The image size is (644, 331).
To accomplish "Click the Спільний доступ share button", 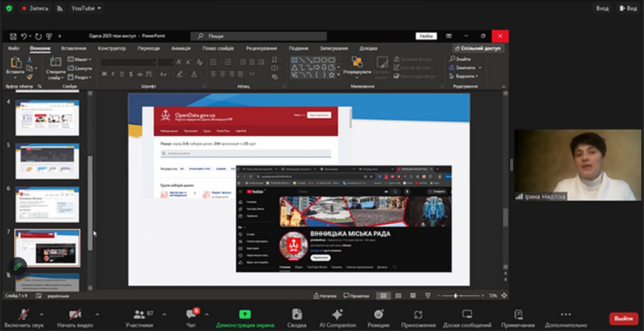I will tap(478, 48).
